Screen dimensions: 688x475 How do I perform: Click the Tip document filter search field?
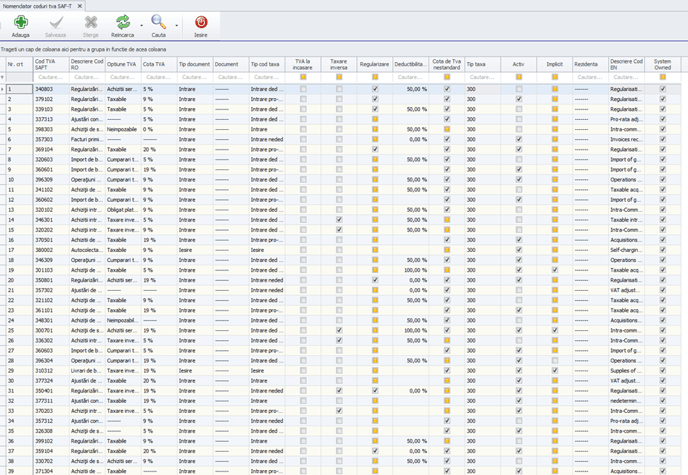pyautogui.click(x=194, y=76)
